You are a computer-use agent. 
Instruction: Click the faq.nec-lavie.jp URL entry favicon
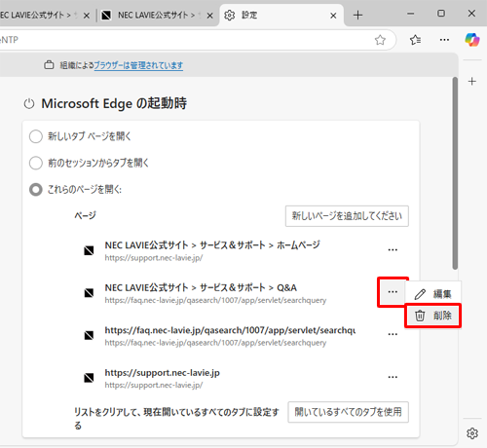89,335
